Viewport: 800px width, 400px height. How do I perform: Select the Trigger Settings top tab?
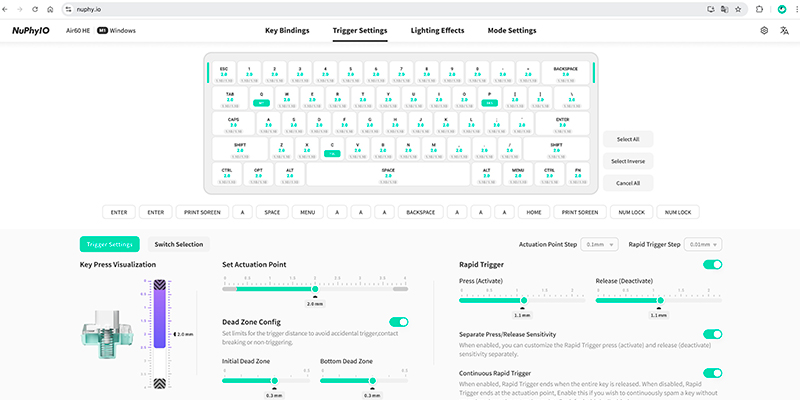(360, 31)
